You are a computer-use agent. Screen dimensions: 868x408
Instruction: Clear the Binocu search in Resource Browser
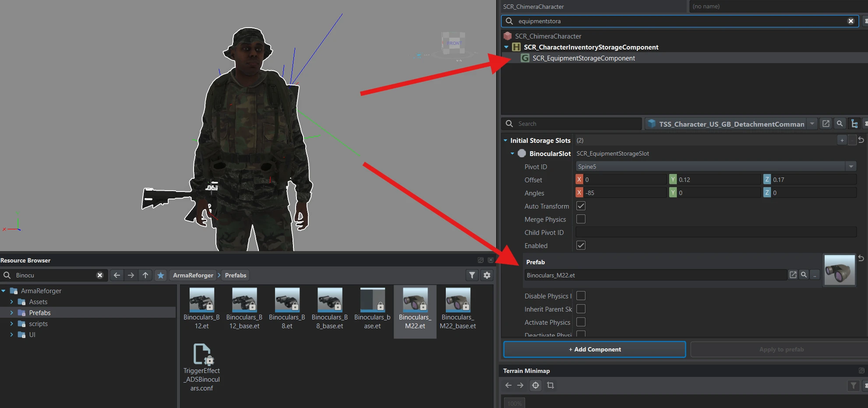coord(100,275)
